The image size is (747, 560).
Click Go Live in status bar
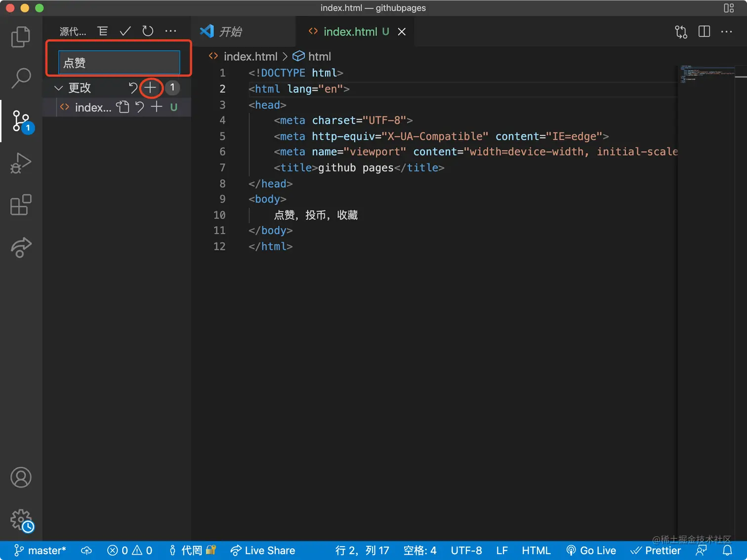tap(591, 550)
